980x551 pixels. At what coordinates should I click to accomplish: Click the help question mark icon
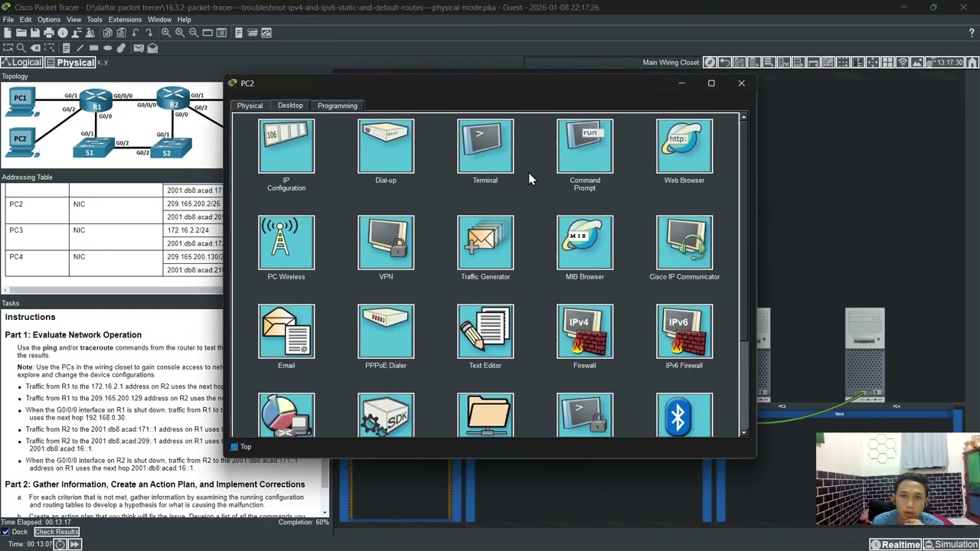(972, 33)
